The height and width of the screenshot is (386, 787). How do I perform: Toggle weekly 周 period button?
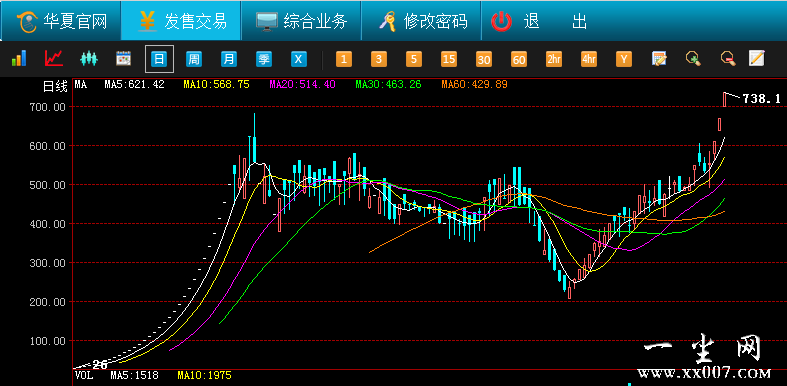194,59
